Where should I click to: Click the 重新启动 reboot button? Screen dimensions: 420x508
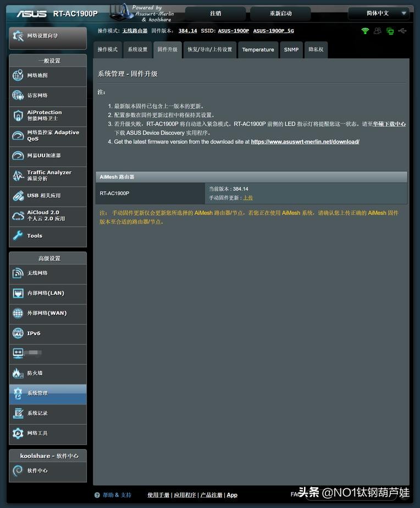coord(280,13)
